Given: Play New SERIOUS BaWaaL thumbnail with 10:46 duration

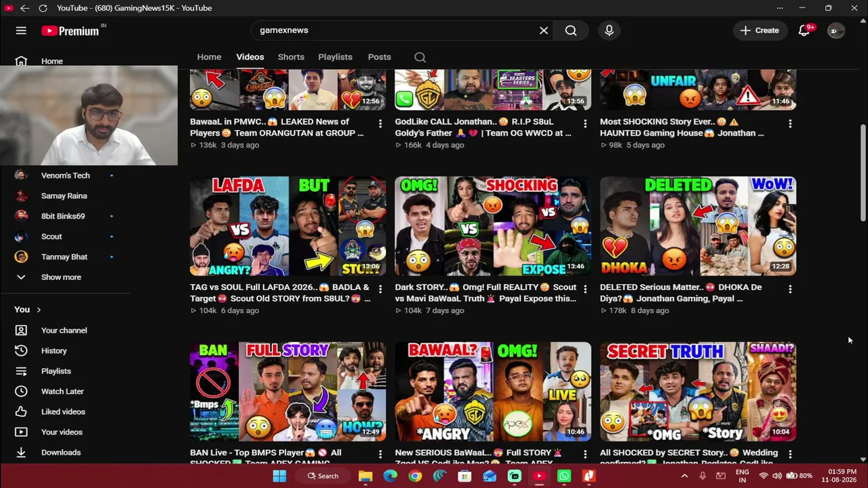Looking at the screenshot, I should pyautogui.click(x=493, y=392).
